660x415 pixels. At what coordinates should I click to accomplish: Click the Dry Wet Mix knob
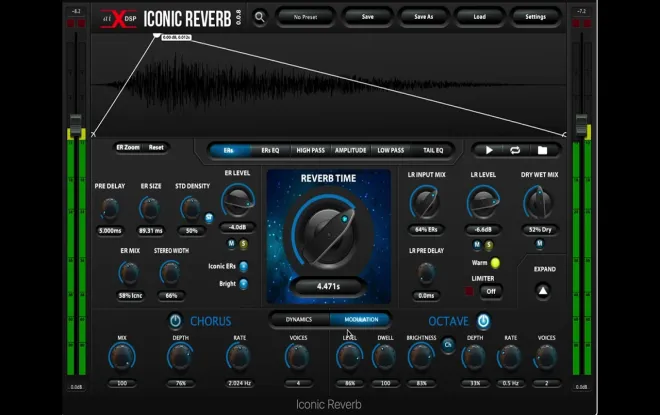(539, 203)
